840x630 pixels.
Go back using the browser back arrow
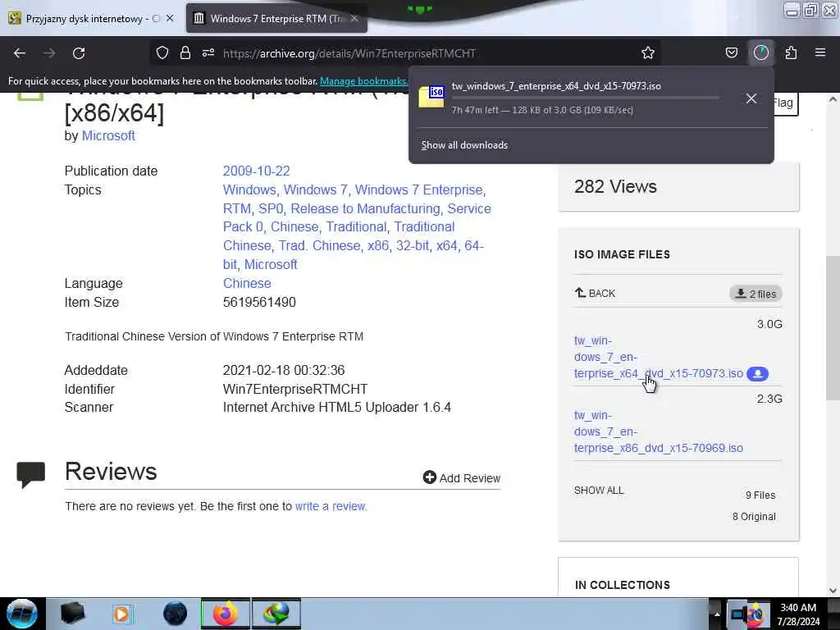click(x=20, y=53)
